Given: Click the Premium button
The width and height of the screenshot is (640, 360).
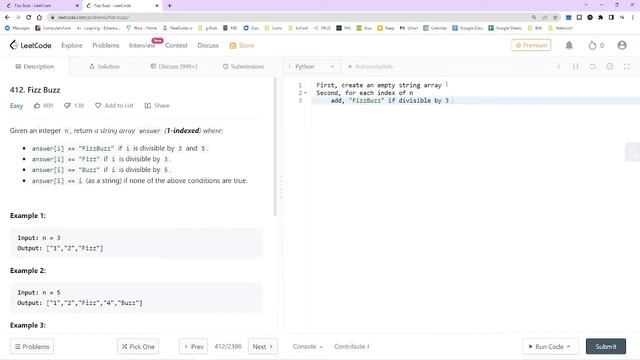Looking at the screenshot, I should tap(531, 45).
